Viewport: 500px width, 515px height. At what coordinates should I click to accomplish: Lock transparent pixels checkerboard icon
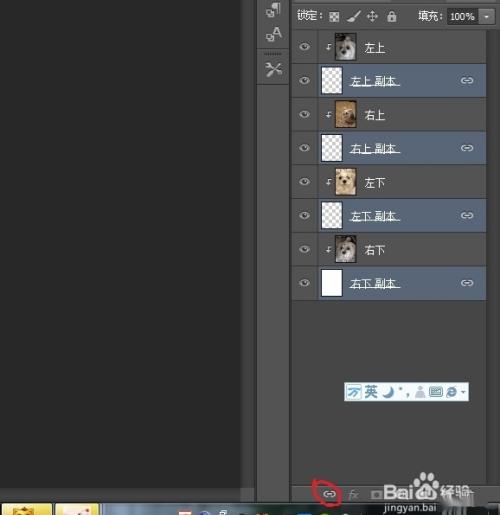point(334,17)
